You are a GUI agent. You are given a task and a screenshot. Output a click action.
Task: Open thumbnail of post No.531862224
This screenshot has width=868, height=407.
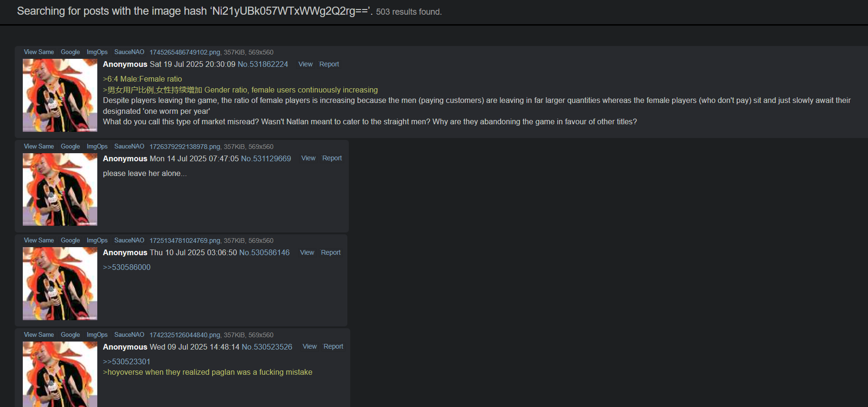coord(60,95)
